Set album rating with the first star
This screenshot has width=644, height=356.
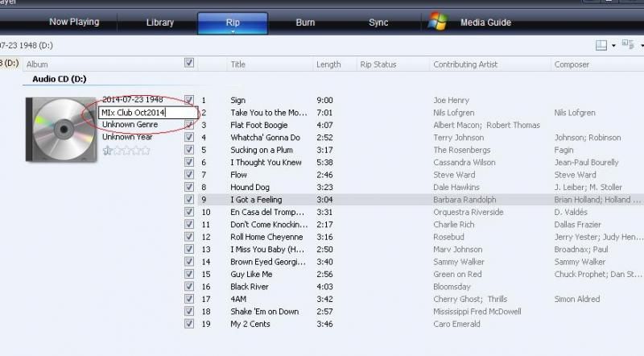[x=107, y=151]
